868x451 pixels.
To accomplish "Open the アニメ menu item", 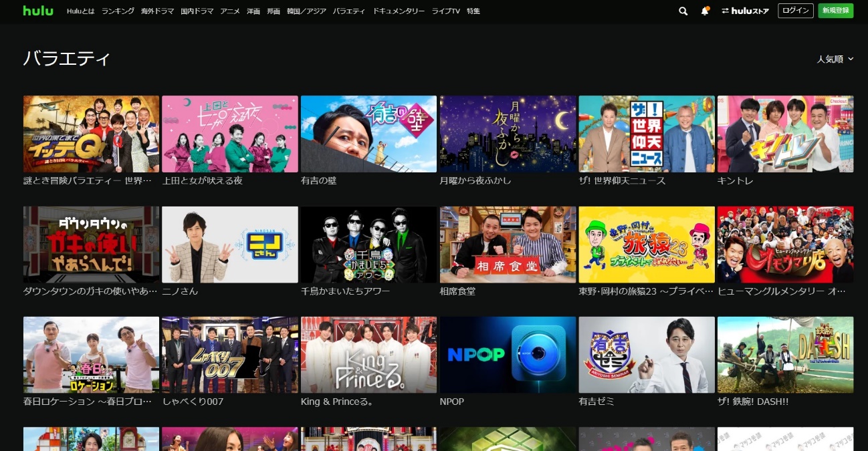I will [x=230, y=11].
